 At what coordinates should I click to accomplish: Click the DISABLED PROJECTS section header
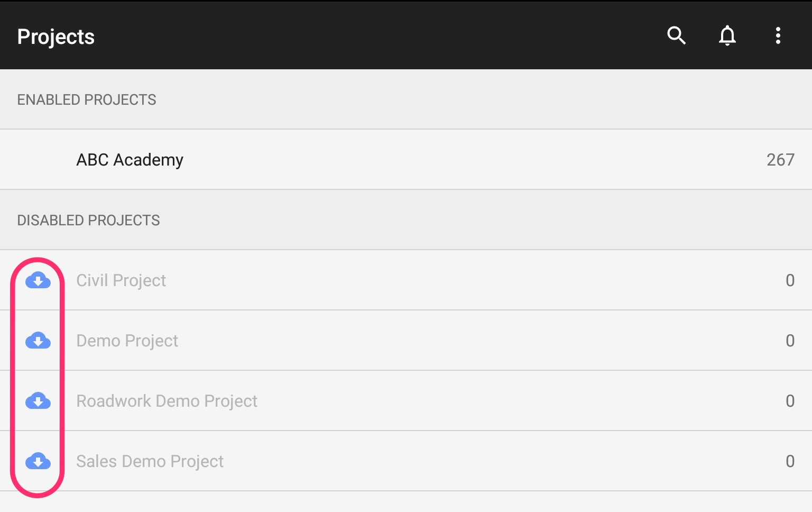coord(88,220)
